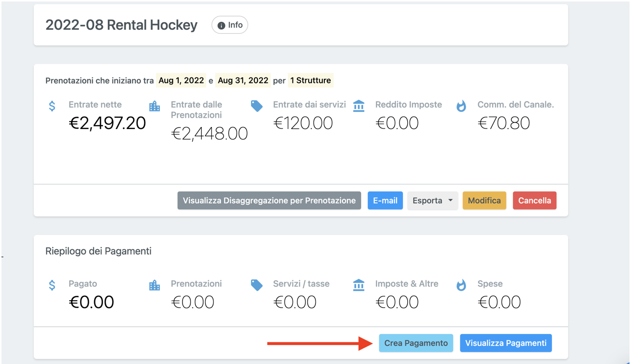The height and width of the screenshot is (364, 631).
Task: Click the flame icon beside Spese
Action: [x=461, y=285]
